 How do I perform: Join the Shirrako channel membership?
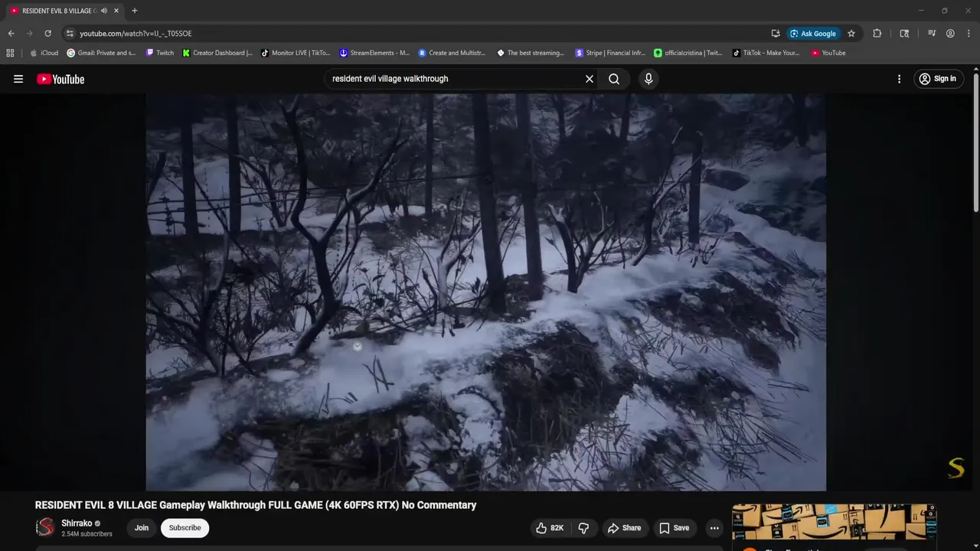coord(142,528)
